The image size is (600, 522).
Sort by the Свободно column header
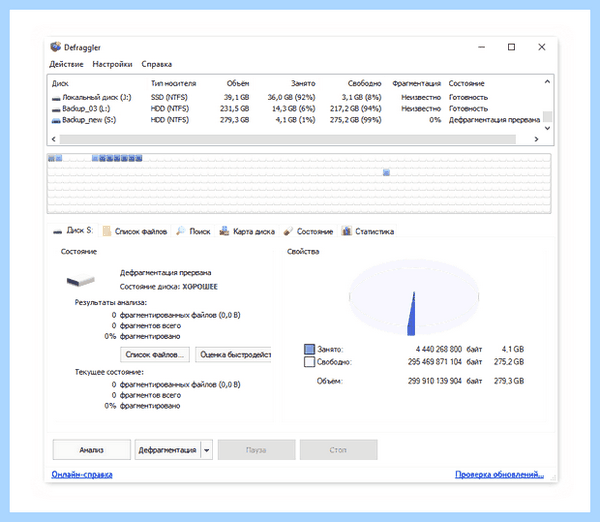click(x=364, y=83)
